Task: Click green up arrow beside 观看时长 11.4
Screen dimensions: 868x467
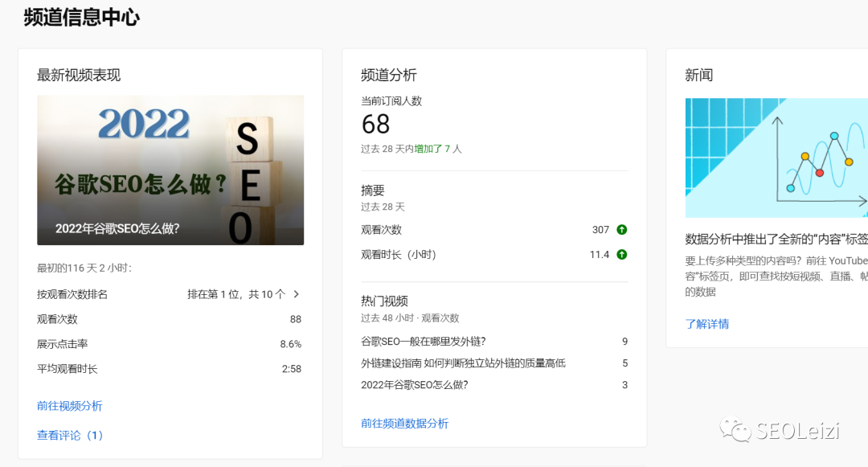Action: (621, 255)
